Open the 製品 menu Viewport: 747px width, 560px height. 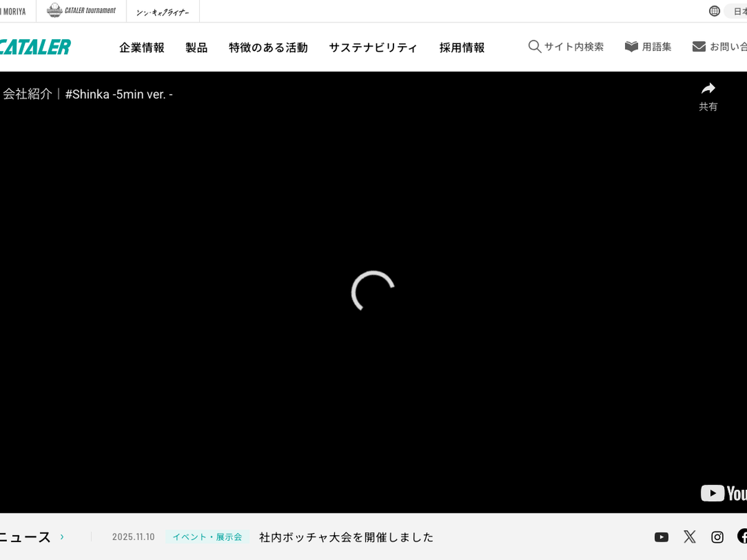[196, 48]
